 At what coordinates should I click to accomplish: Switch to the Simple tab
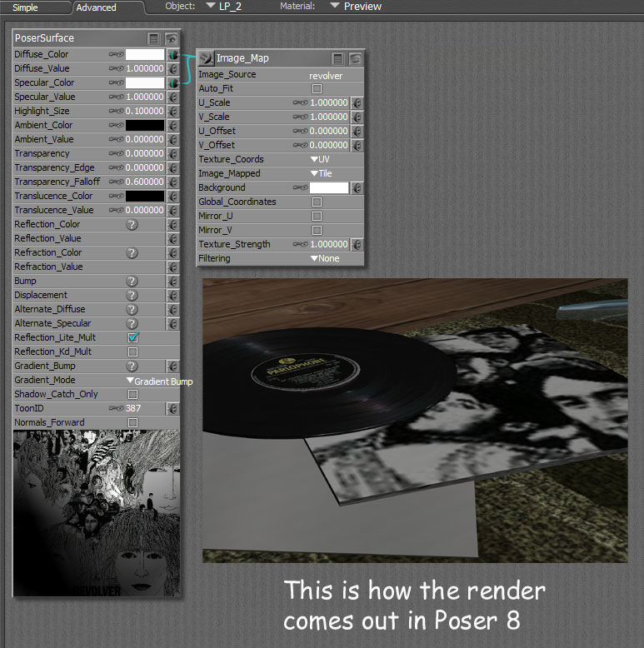coord(25,7)
